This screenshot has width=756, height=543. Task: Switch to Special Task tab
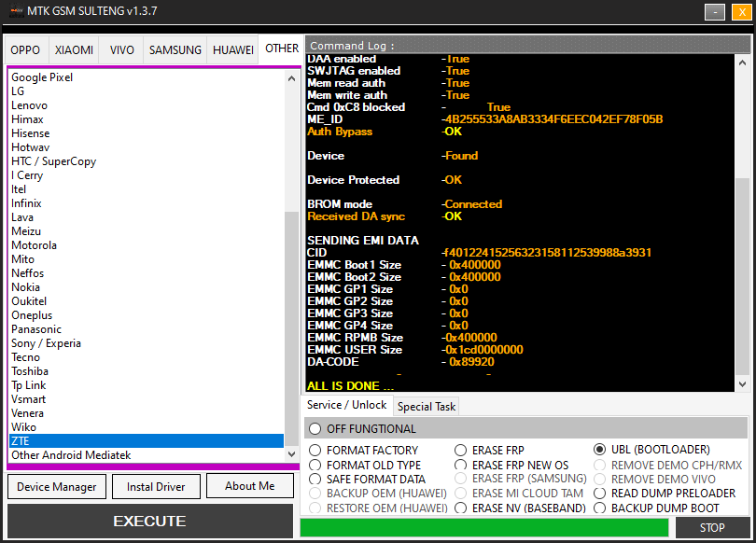[427, 407]
